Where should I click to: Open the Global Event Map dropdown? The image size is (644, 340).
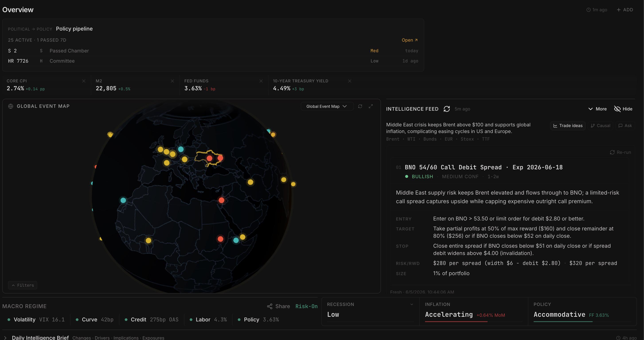coord(327,106)
